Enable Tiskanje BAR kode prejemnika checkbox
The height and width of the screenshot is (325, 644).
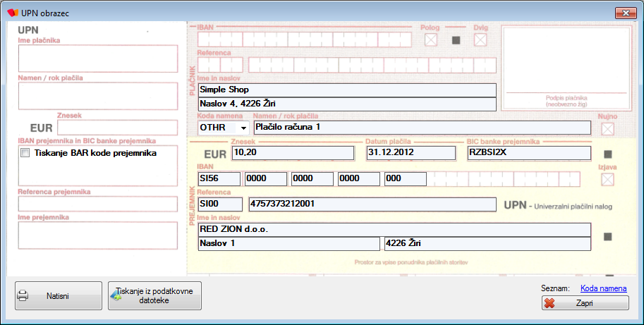click(x=25, y=152)
